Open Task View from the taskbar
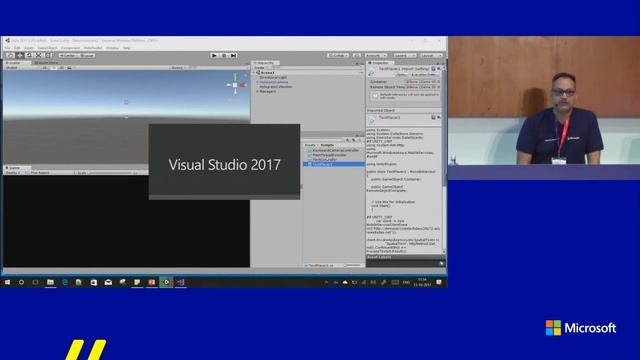This screenshot has height=360, width=640. (x=36, y=282)
